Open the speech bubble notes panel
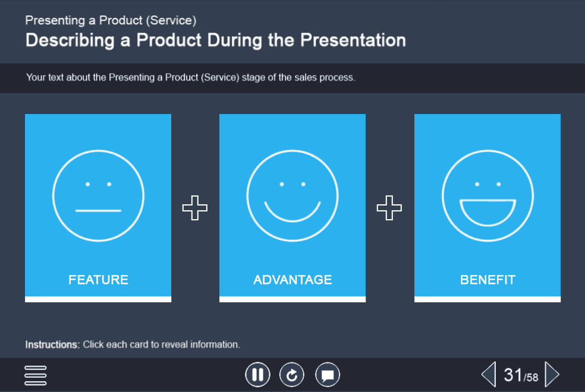 (328, 375)
